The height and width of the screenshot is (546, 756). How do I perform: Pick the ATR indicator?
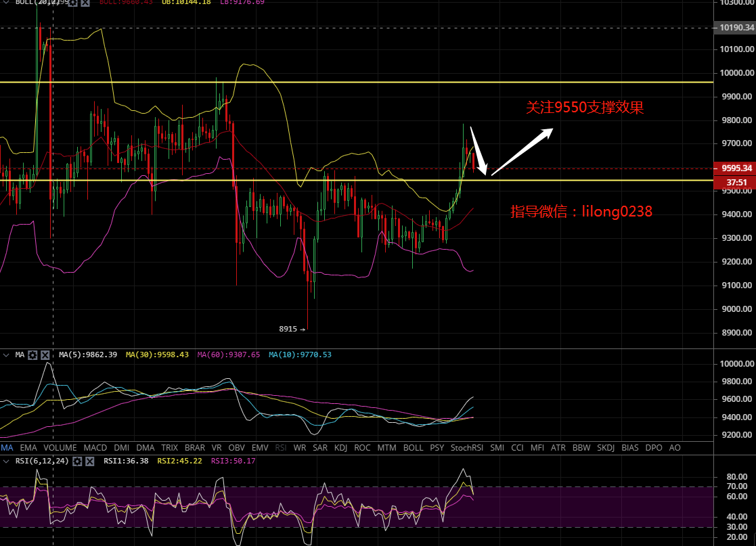pos(558,448)
